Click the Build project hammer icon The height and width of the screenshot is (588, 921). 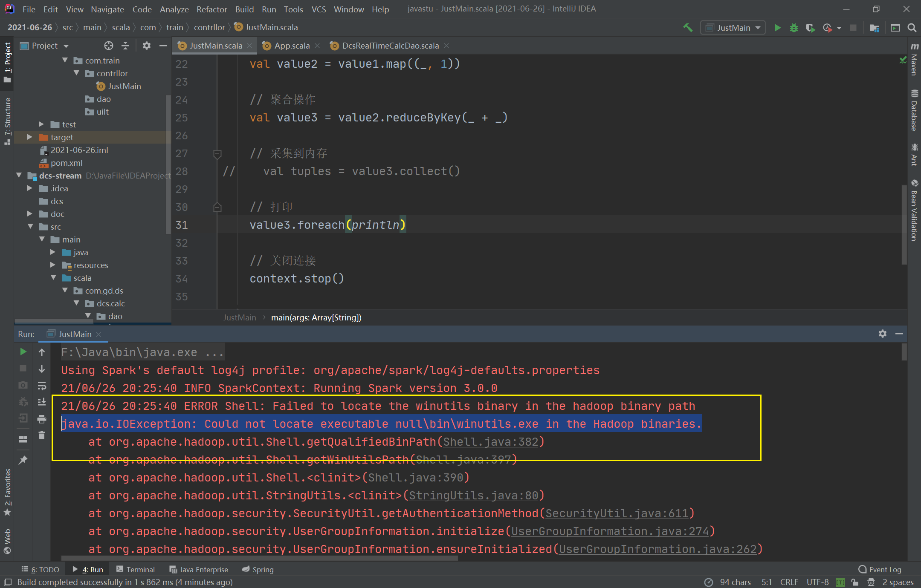point(687,28)
